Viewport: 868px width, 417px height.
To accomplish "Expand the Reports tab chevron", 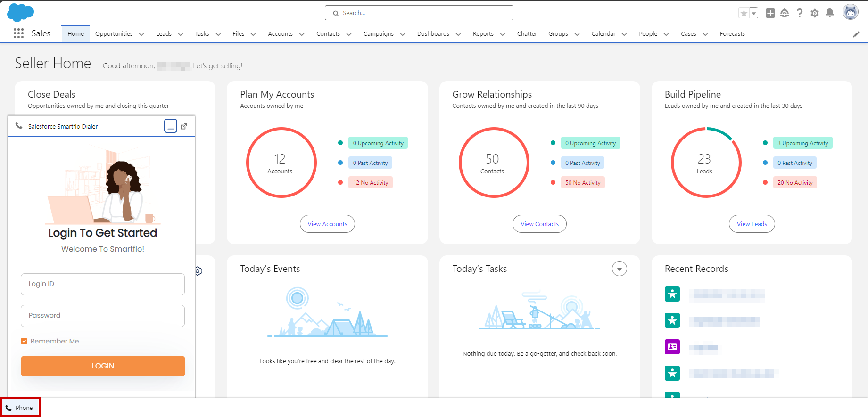I will click(503, 34).
